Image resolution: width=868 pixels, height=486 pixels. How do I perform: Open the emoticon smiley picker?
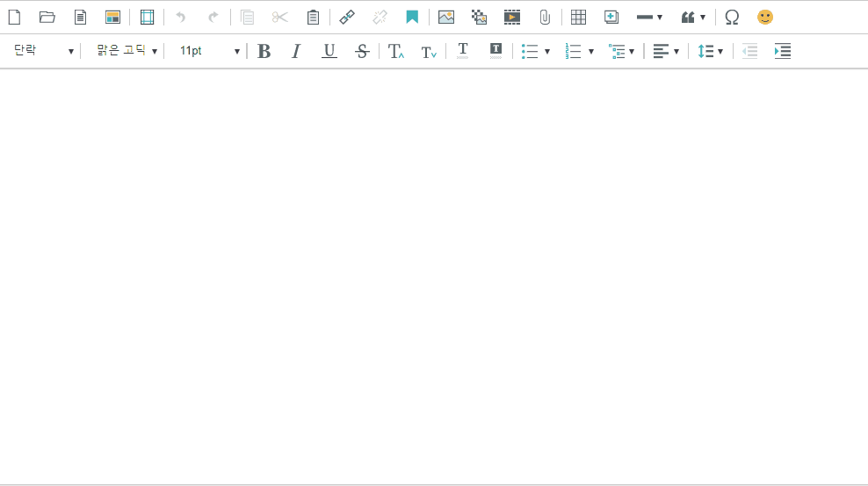point(765,17)
